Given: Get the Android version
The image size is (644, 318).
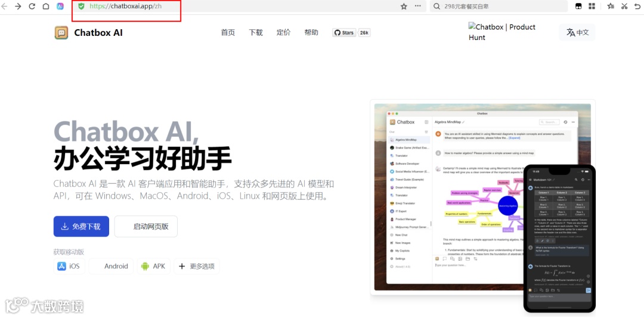Looking at the screenshot, I should pyautogui.click(x=111, y=266).
